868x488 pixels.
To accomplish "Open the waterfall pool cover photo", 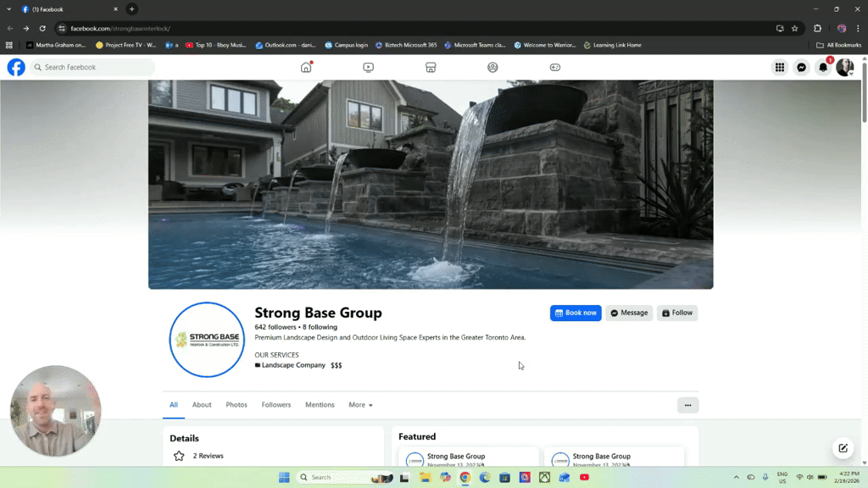I will click(x=431, y=184).
